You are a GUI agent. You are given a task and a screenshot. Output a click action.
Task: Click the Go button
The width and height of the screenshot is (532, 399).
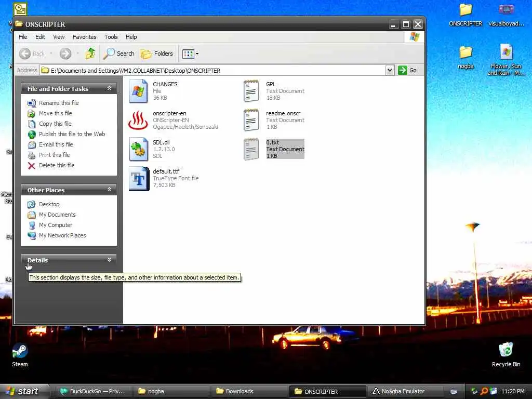[x=407, y=70]
